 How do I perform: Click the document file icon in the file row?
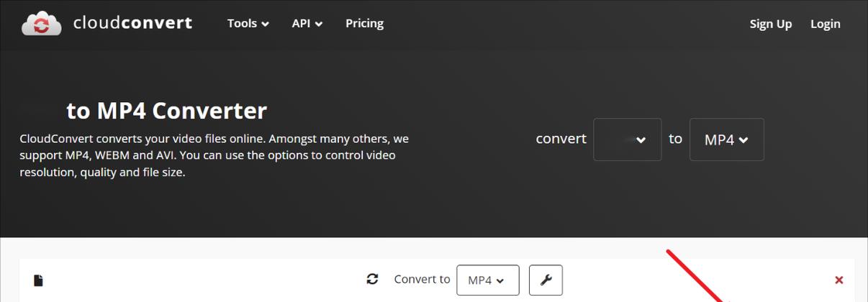pyautogui.click(x=38, y=280)
